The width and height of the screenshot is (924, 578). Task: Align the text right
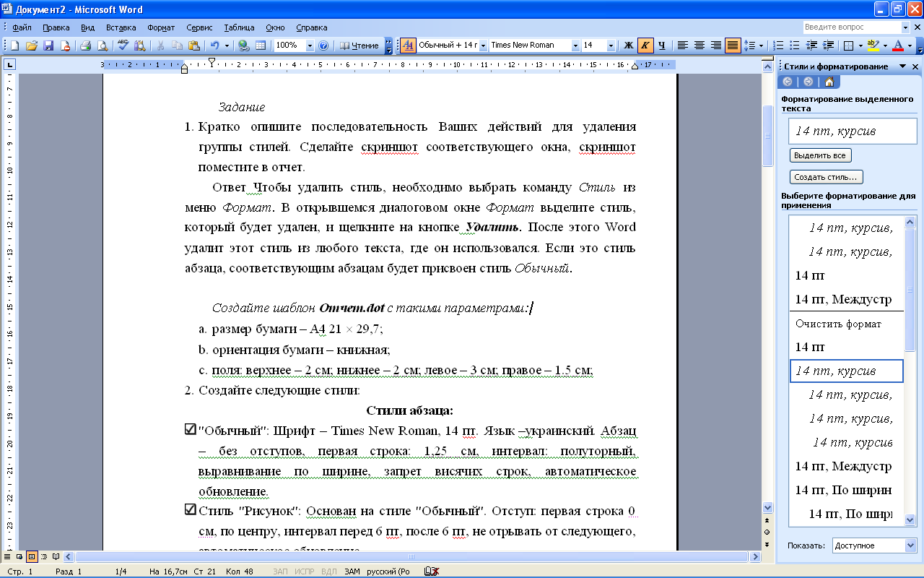715,46
